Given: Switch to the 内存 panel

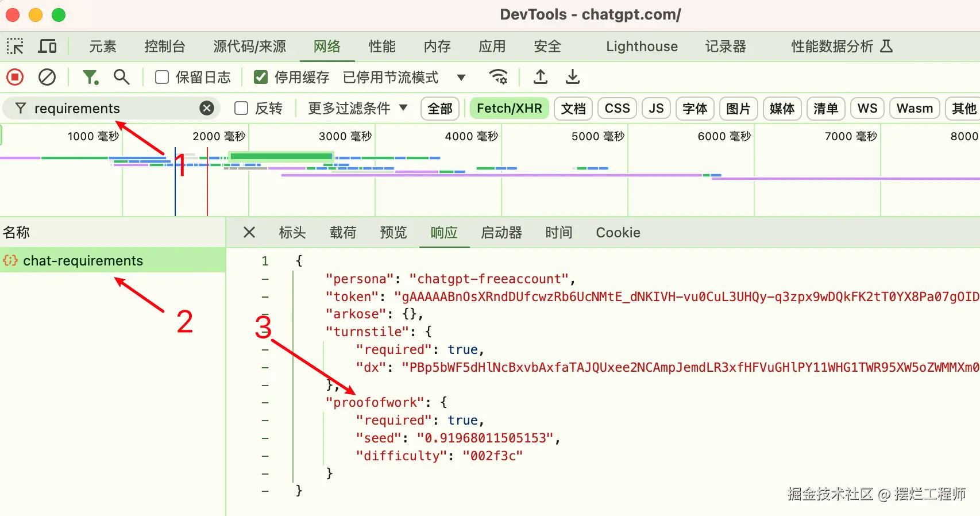Looking at the screenshot, I should tap(437, 46).
